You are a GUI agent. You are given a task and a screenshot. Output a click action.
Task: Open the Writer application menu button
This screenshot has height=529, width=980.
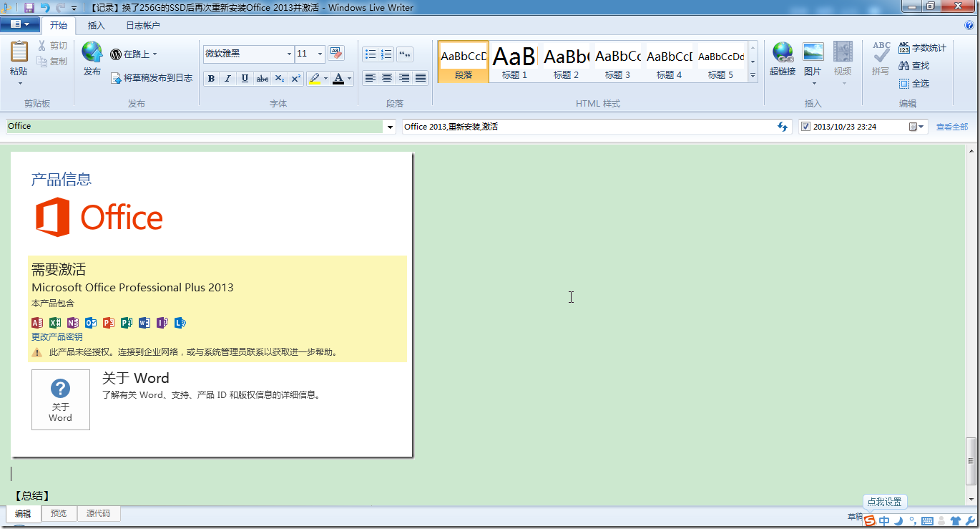coord(20,25)
